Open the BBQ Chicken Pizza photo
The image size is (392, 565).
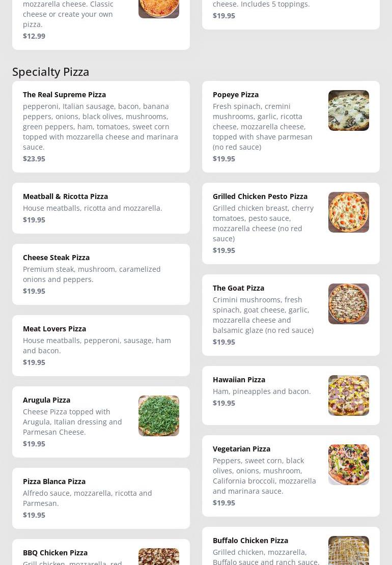click(158, 557)
